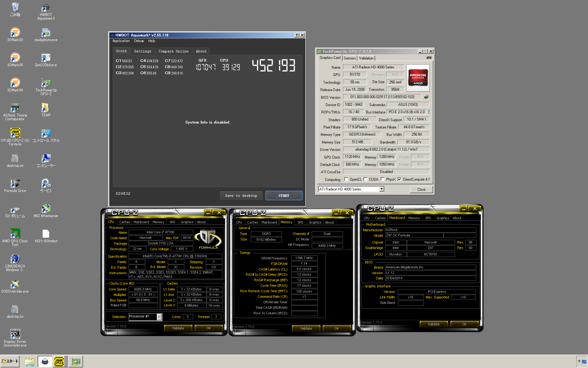Switch to the Aquamark About tab

(201, 51)
